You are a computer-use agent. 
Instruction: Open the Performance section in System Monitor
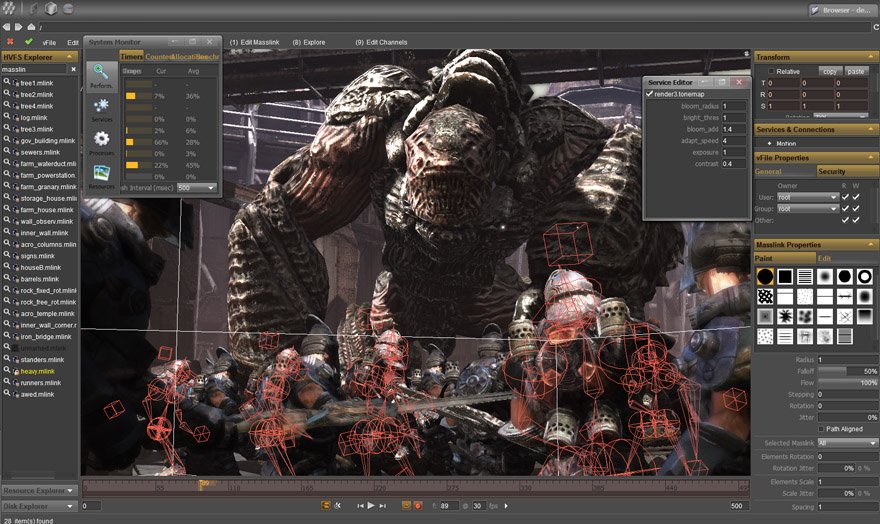pos(101,76)
